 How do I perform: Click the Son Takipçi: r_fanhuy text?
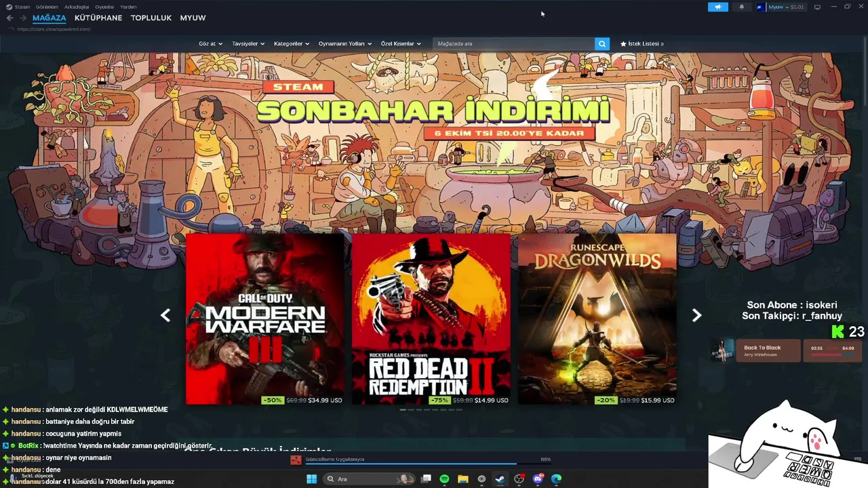click(x=792, y=316)
